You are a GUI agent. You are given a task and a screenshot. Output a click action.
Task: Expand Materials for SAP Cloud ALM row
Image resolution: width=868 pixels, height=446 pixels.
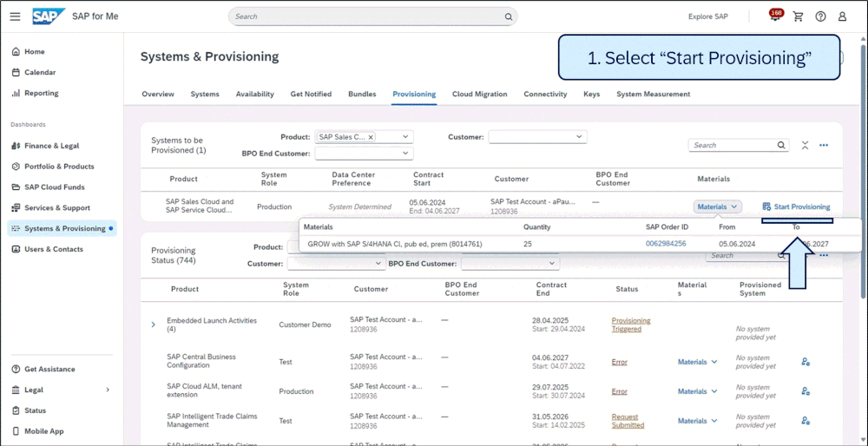698,391
